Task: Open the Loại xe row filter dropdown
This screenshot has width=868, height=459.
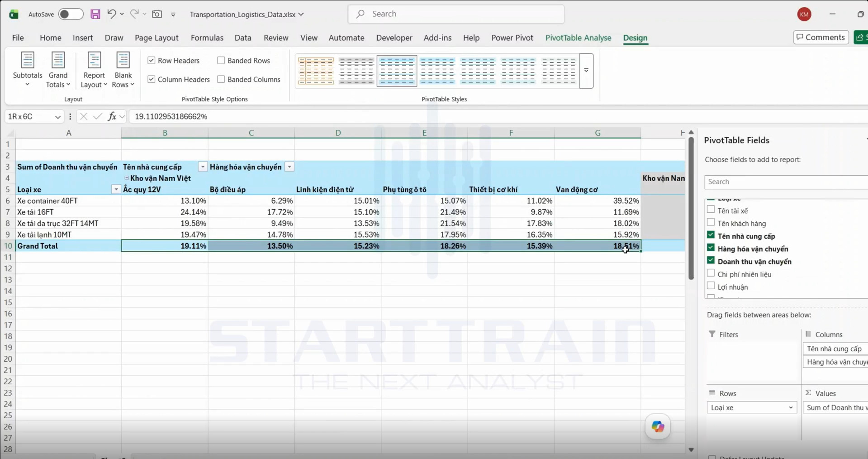Action: 116,190
